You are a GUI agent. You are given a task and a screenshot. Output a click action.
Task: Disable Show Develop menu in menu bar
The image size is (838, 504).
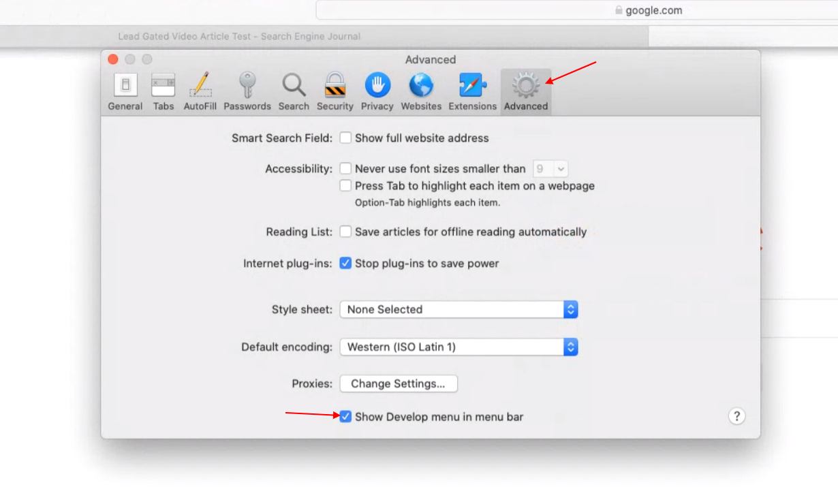click(x=345, y=416)
